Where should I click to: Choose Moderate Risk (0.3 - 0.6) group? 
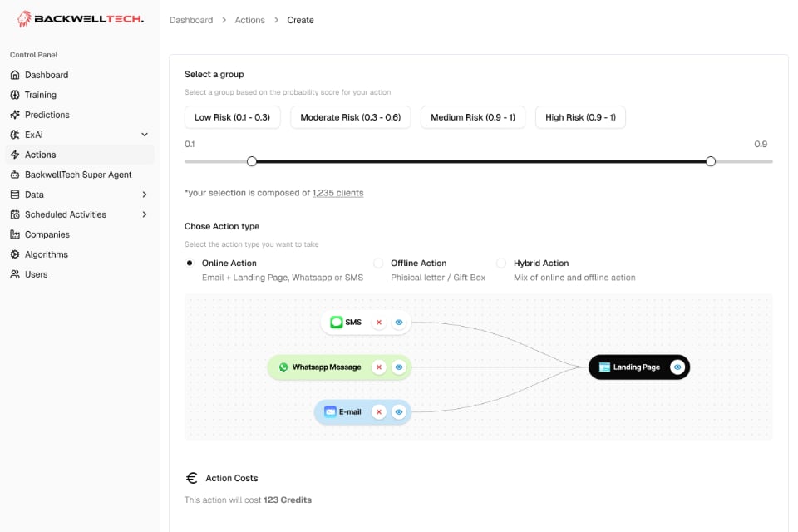pyautogui.click(x=351, y=117)
